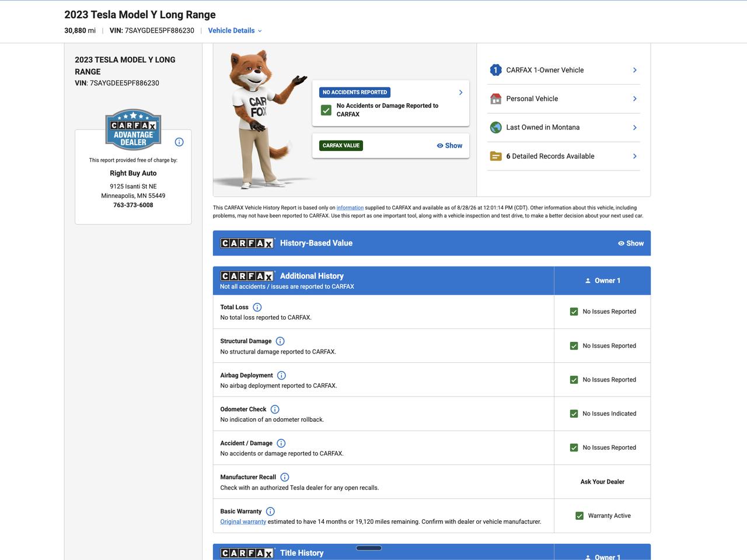Image resolution: width=747 pixels, height=560 pixels.
Task: Open the Last Owned in Montana chevron
Action: (x=635, y=127)
